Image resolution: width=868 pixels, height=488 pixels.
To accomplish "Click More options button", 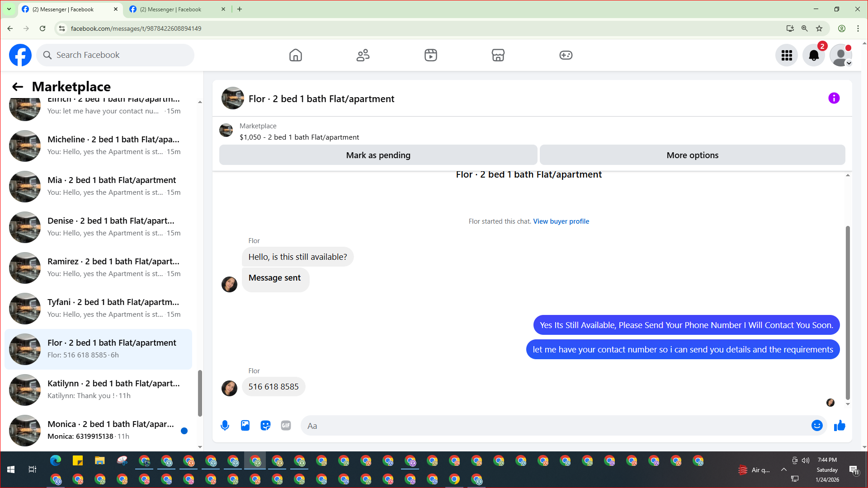I will pos(692,155).
